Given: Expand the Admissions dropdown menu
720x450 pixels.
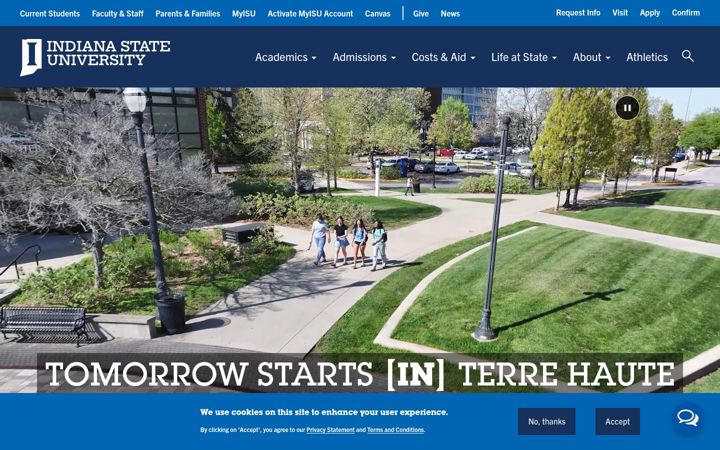Looking at the screenshot, I should tap(364, 57).
